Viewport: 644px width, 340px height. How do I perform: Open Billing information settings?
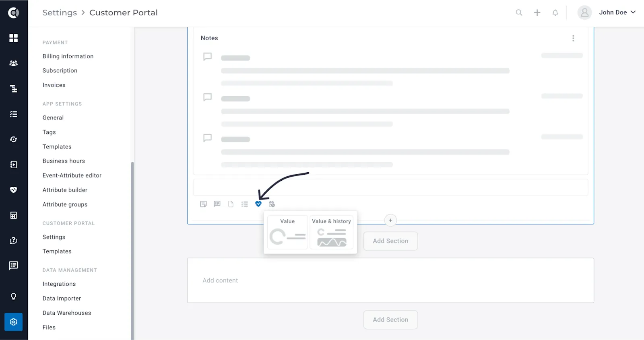pyautogui.click(x=68, y=56)
